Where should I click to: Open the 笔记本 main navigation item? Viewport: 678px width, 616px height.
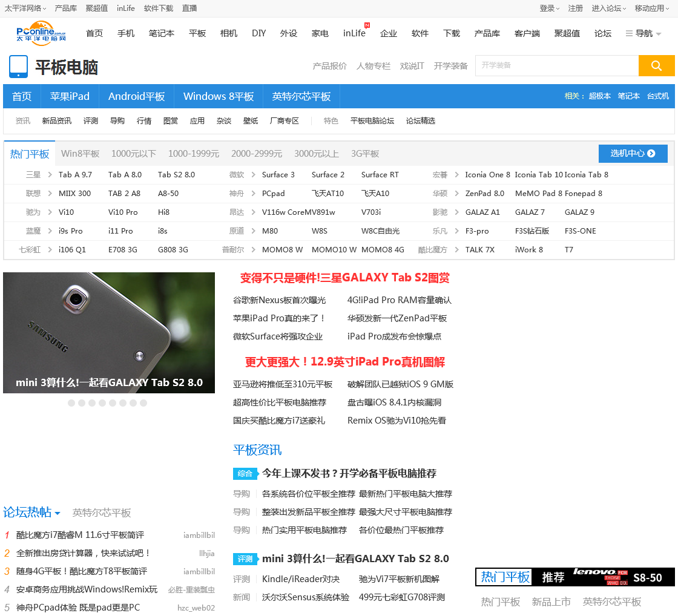tap(161, 33)
